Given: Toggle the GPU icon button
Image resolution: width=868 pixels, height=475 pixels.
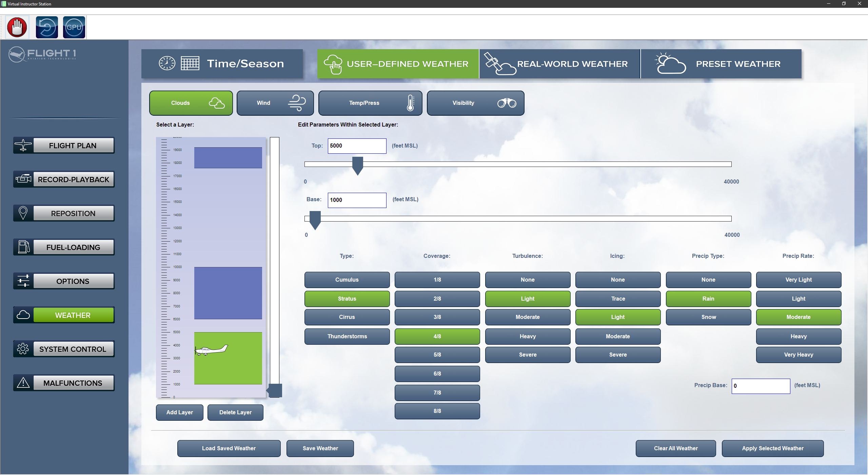Looking at the screenshot, I should point(74,27).
